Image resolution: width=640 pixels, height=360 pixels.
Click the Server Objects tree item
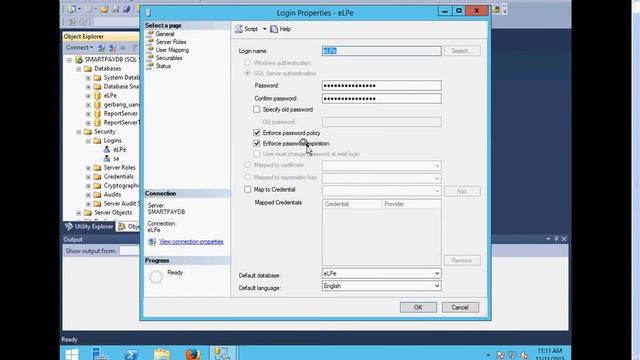coord(113,213)
